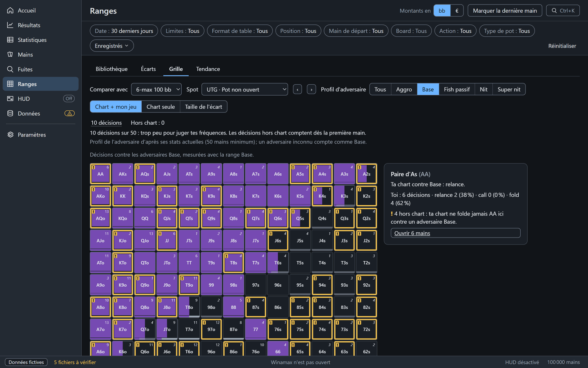
Task: Switch to the Écarts tab
Action: 148,69
